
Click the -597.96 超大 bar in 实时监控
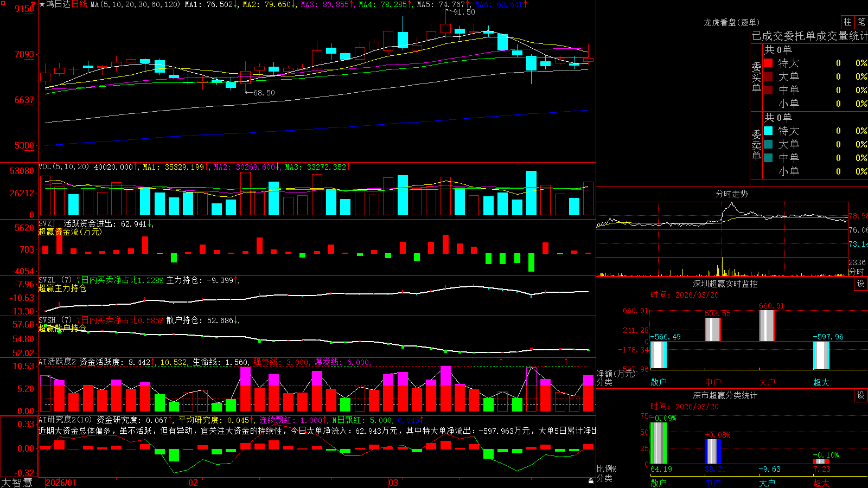pyautogui.click(x=821, y=356)
